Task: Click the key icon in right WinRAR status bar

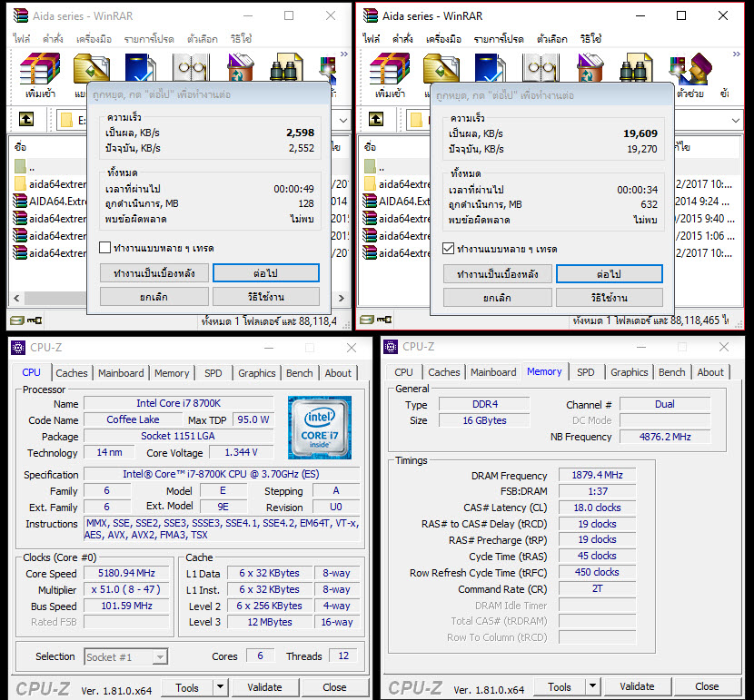Action: point(384,320)
